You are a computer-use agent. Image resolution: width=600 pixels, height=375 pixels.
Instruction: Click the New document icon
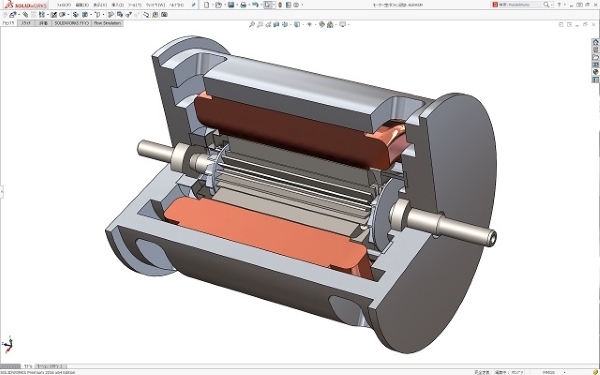click(x=207, y=5)
